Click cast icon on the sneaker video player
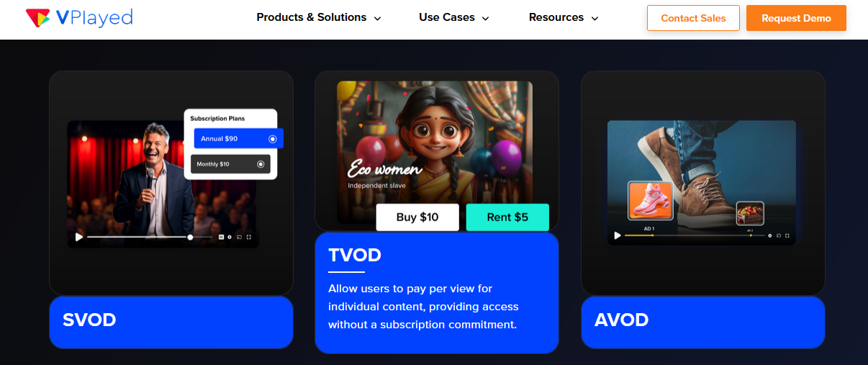The image size is (868, 365). [x=779, y=235]
